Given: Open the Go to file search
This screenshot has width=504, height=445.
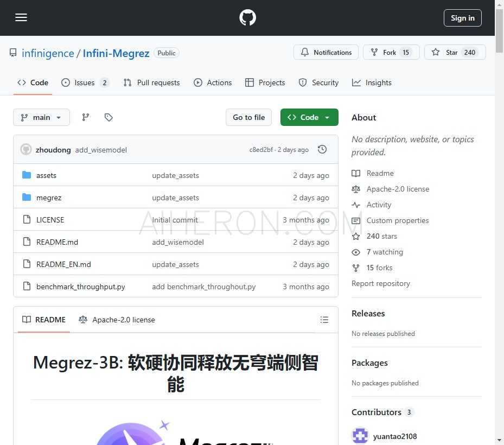Looking at the screenshot, I should 248,117.
